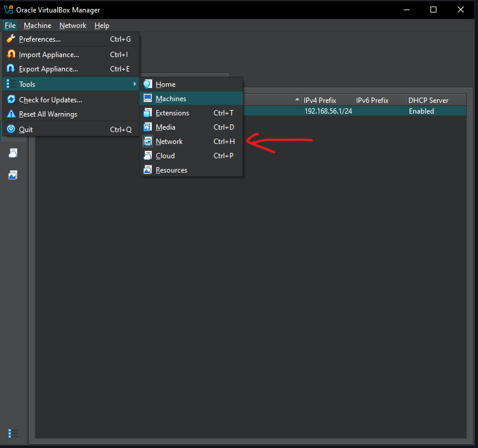The width and height of the screenshot is (478, 448).
Task: Click the Resources tool icon in submenu
Action: pos(148,170)
